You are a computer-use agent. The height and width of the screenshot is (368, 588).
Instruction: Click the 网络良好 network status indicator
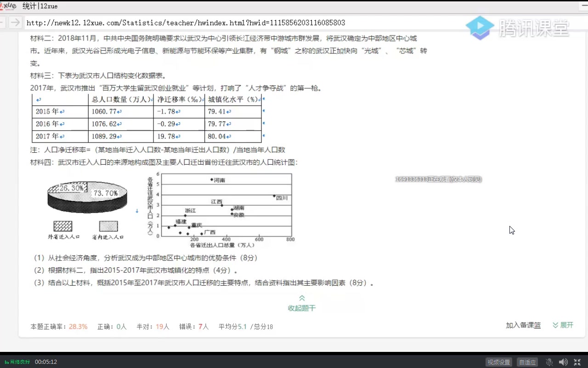point(17,362)
